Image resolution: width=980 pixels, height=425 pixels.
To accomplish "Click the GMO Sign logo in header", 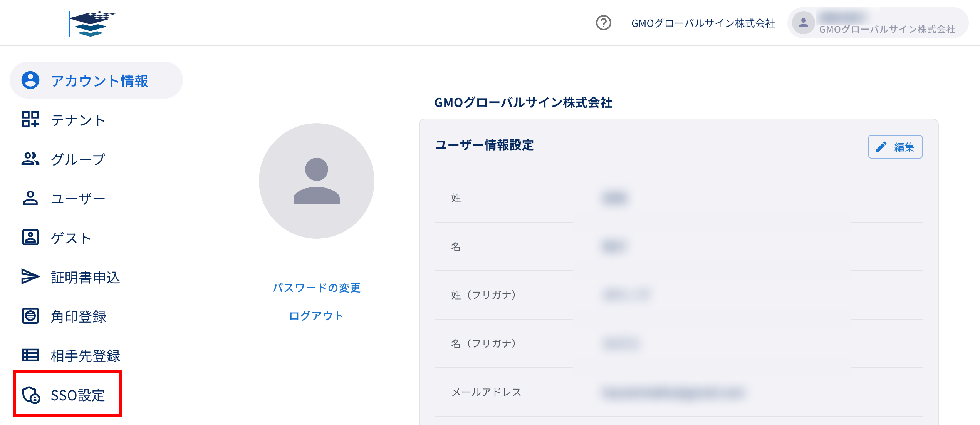I will 92,23.
